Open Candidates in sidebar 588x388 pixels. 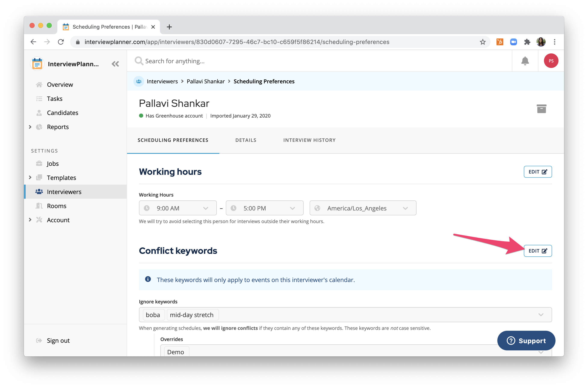[x=75, y=113]
